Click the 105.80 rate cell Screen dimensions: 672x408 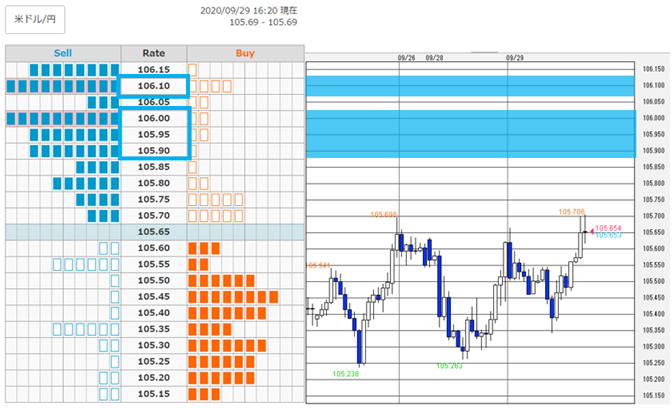[154, 183]
